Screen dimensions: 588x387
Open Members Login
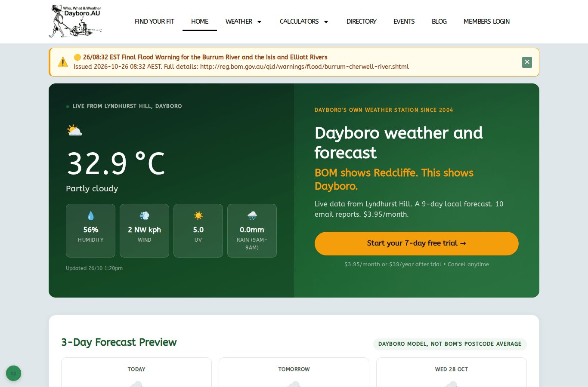pos(487,21)
